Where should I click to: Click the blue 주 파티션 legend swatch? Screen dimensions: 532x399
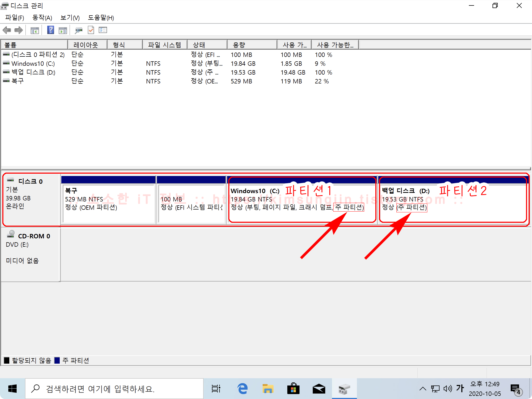coord(57,360)
